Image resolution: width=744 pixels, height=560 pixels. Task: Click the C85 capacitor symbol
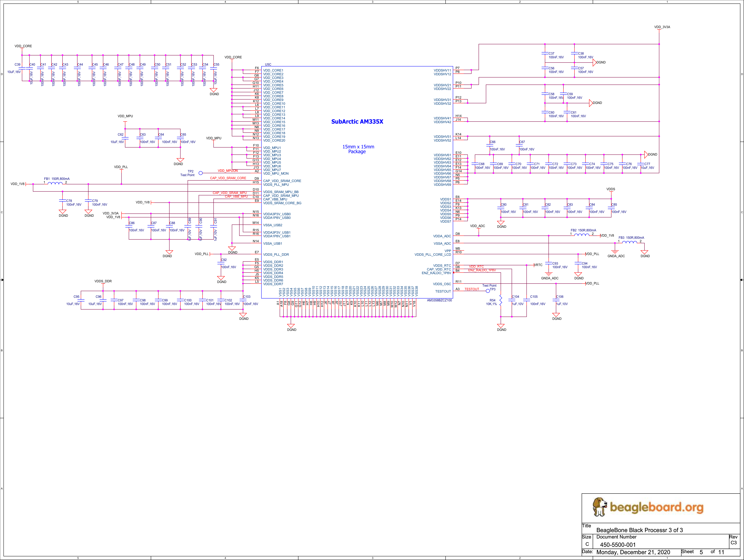point(611,208)
